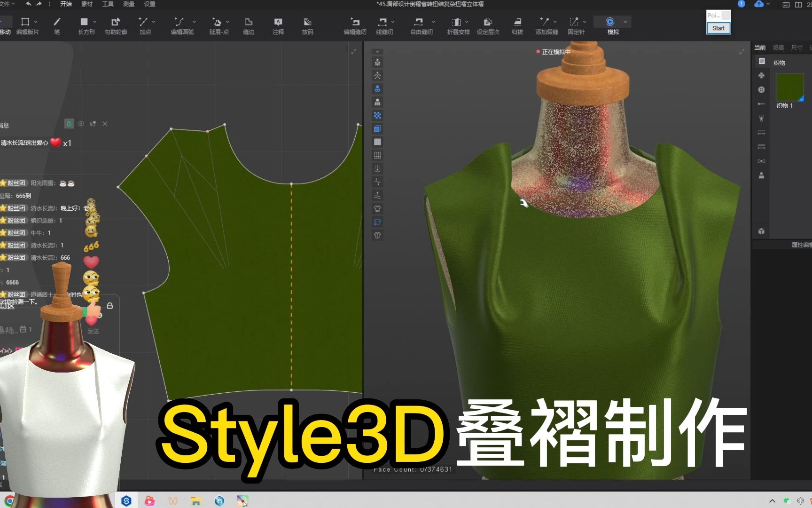Image resolution: width=812 pixels, height=508 pixels.
Task: Select the 编辑版片 (edit pattern) tool
Action: point(27,26)
